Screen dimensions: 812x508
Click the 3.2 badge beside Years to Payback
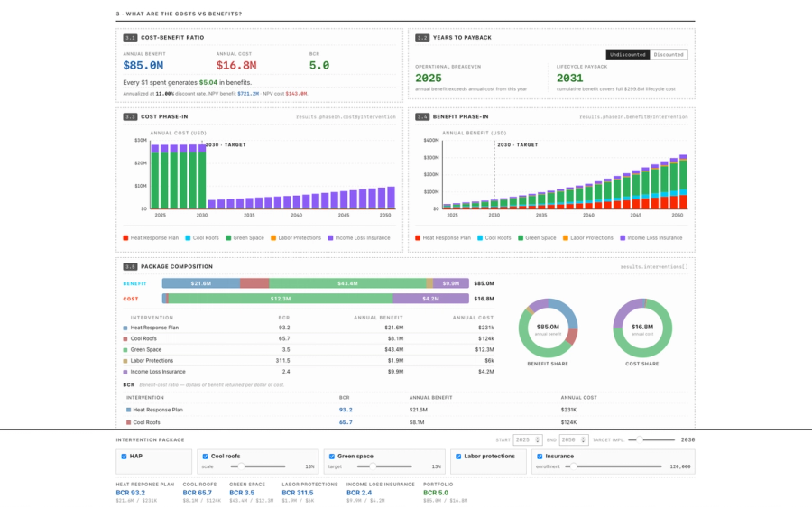click(422, 38)
